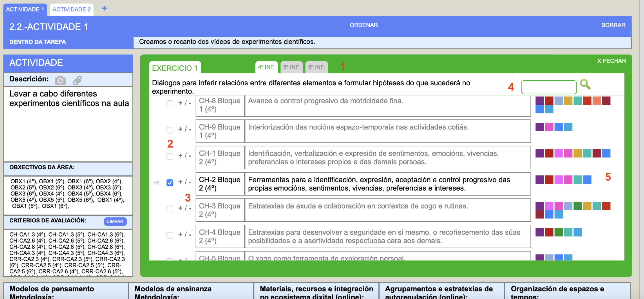Click the purple swatch in the CH-8 row
The height and width of the screenshot is (299, 644).
tap(539, 100)
